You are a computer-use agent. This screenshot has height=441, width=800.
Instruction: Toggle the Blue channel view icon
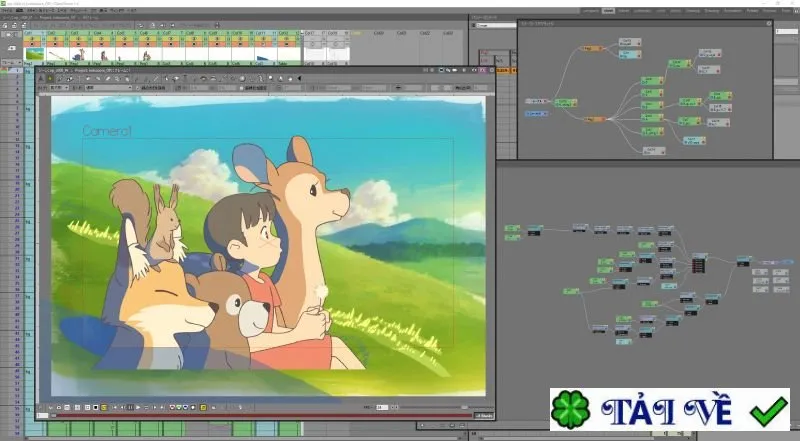coord(185,407)
